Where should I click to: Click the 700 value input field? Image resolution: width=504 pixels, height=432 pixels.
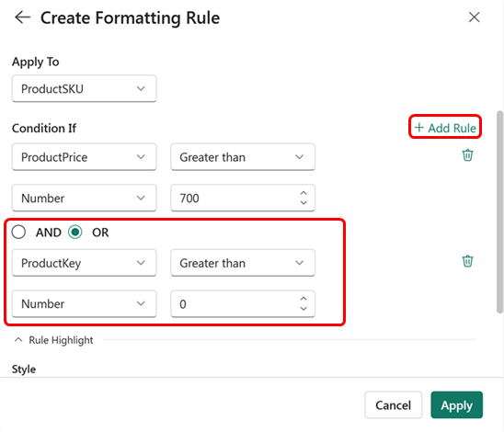(x=243, y=198)
